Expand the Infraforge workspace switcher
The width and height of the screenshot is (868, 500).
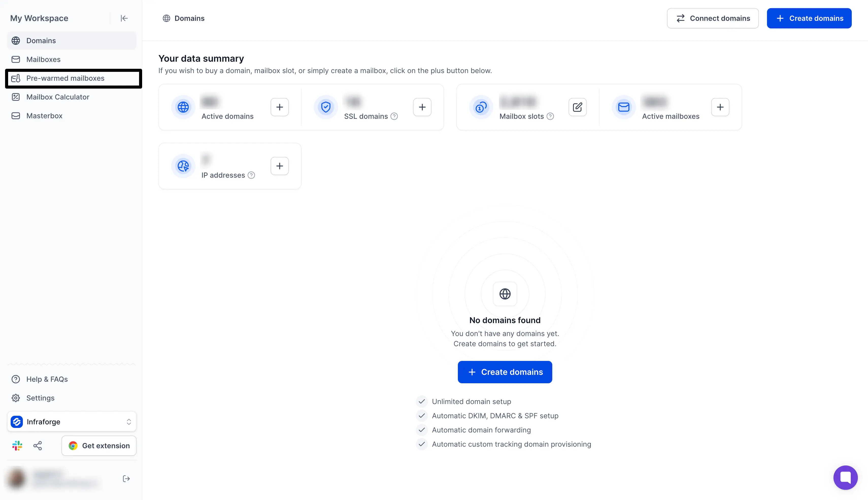click(72, 422)
